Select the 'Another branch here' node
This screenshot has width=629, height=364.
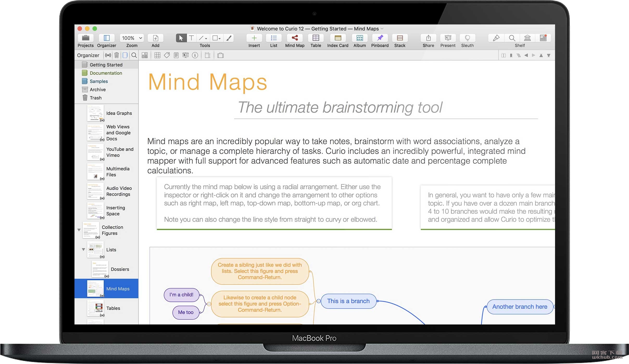[x=520, y=307]
